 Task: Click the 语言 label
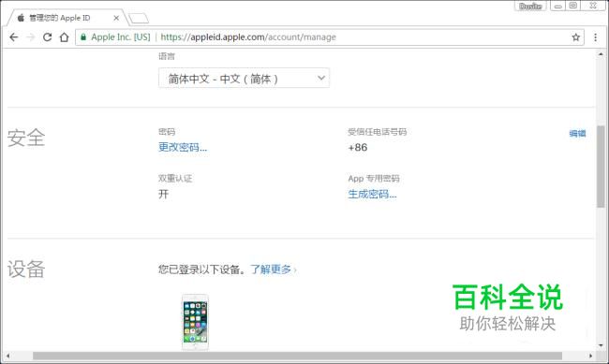tap(167, 56)
